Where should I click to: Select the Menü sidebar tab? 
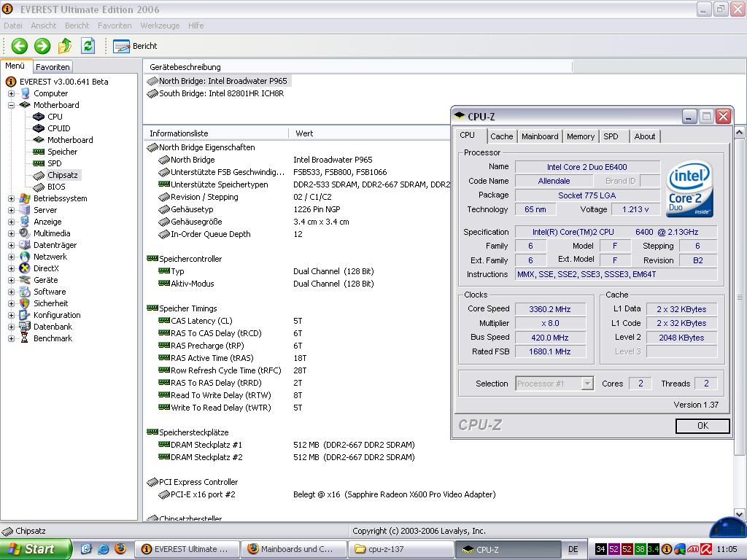click(x=15, y=66)
